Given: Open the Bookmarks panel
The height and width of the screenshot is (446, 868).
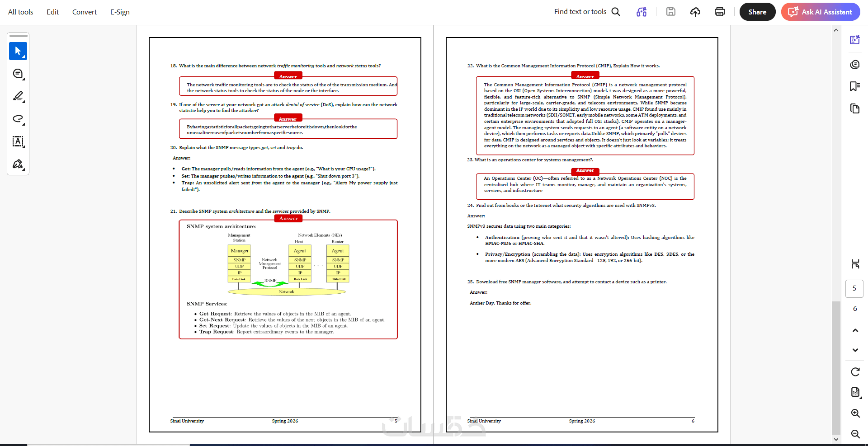Looking at the screenshot, I should [854, 86].
